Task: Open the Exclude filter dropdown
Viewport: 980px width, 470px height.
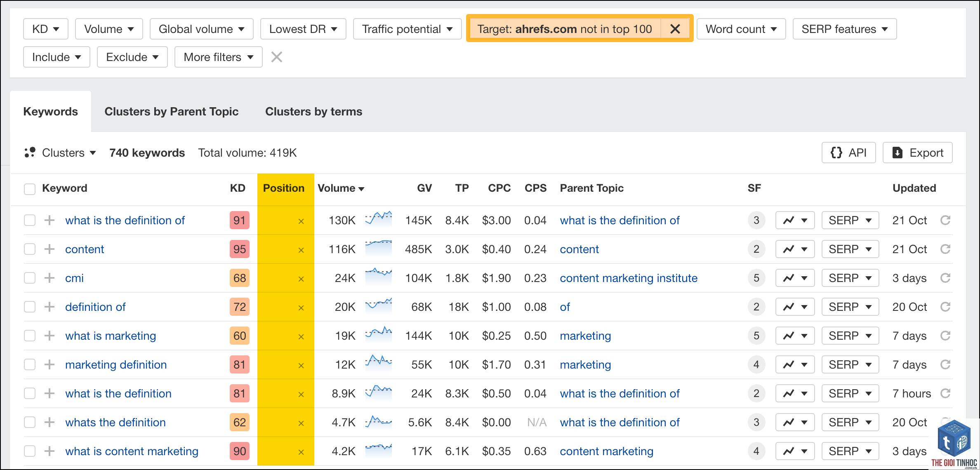Action: point(132,57)
